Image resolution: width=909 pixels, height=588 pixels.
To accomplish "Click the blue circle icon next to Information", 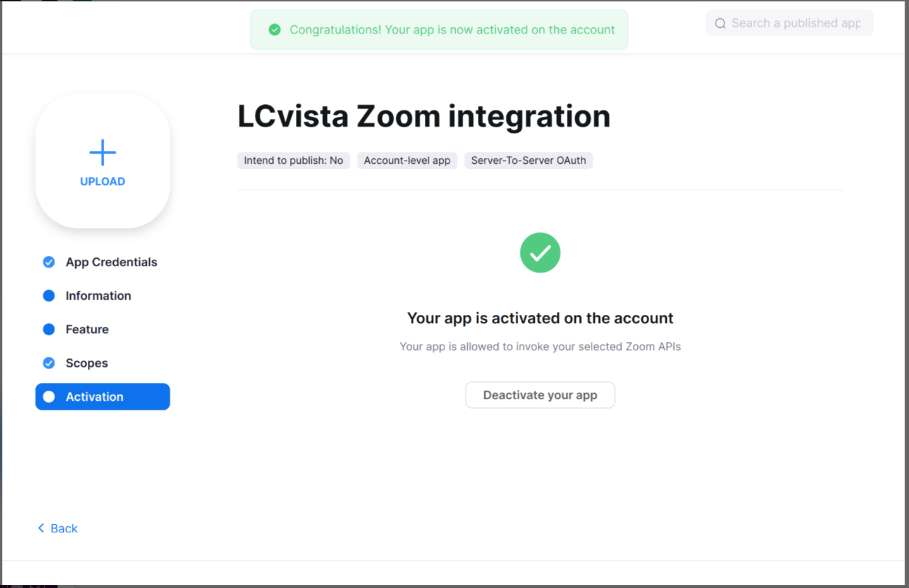I will tap(49, 295).
